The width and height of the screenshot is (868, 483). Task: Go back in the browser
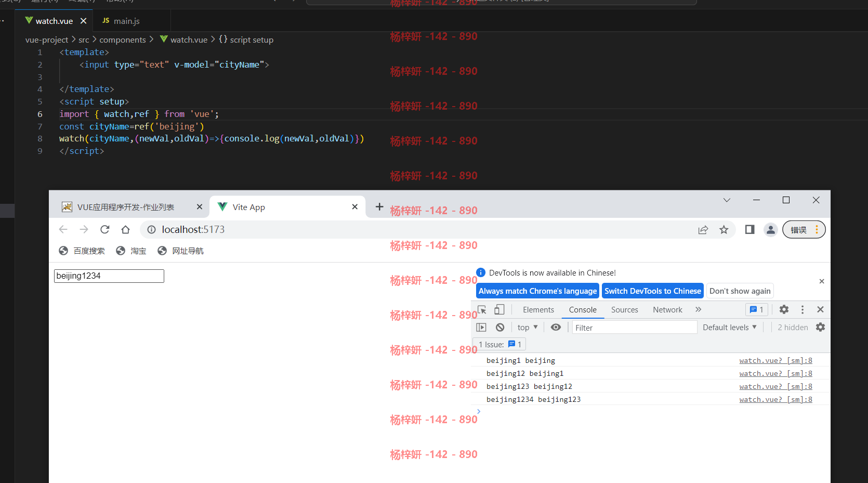click(63, 229)
